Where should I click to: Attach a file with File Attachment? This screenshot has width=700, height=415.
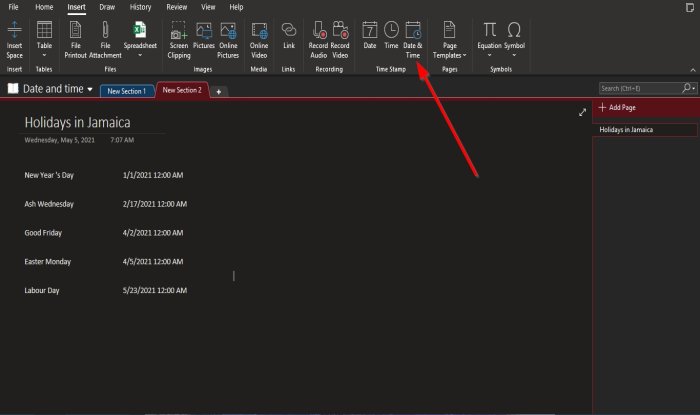pos(105,40)
